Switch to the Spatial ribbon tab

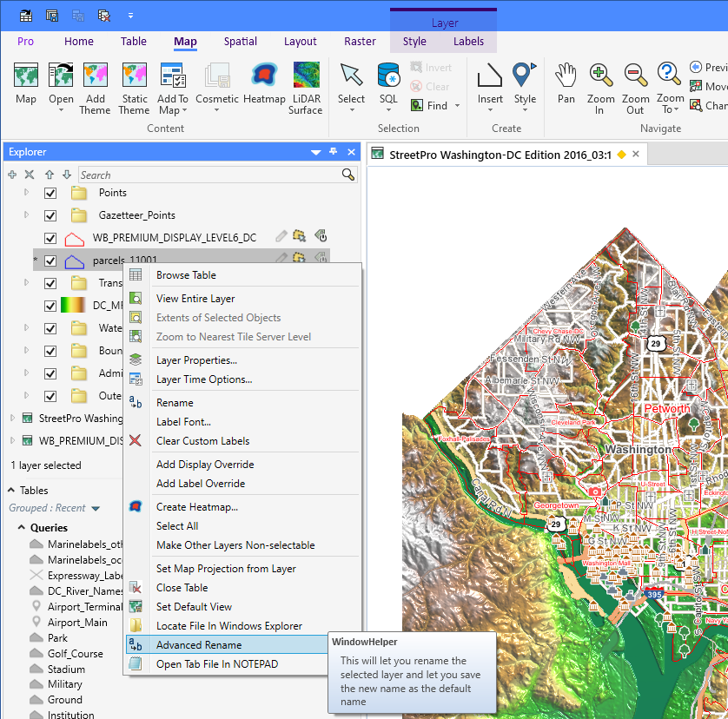pos(240,41)
